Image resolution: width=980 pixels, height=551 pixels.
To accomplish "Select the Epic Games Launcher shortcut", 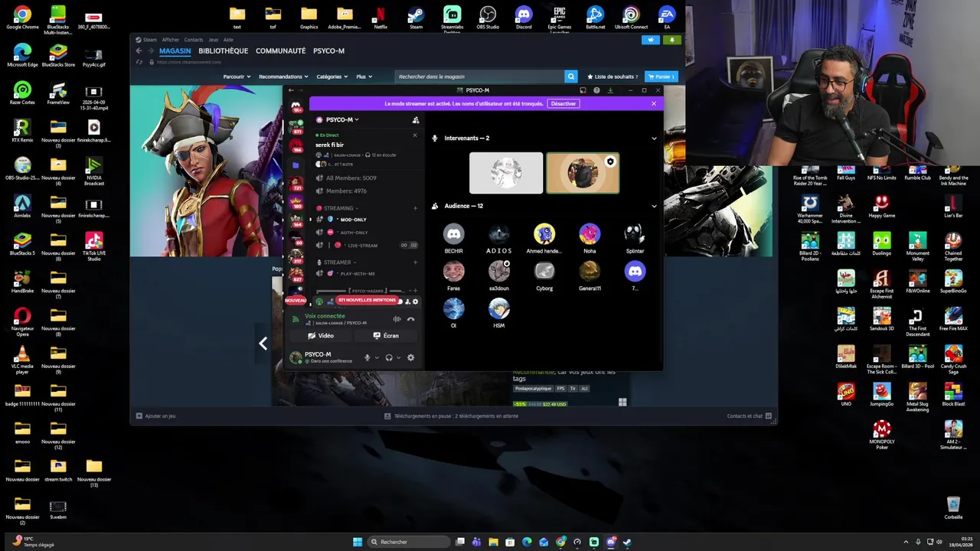I will (x=560, y=19).
